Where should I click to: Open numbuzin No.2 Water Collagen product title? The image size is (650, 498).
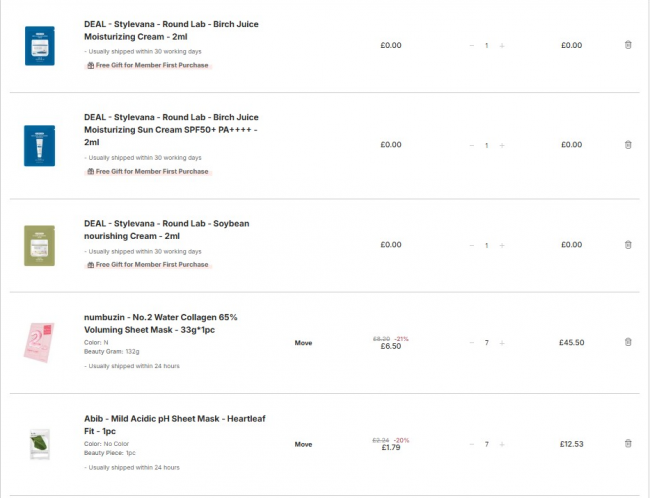(x=160, y=322)
